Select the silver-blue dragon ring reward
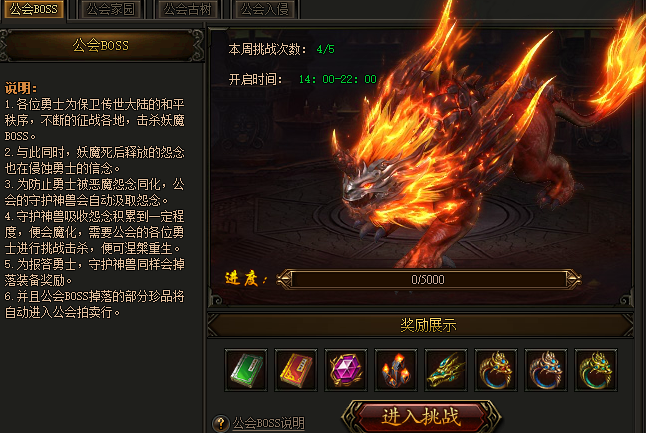646x433 pixels. coord(546,370)
